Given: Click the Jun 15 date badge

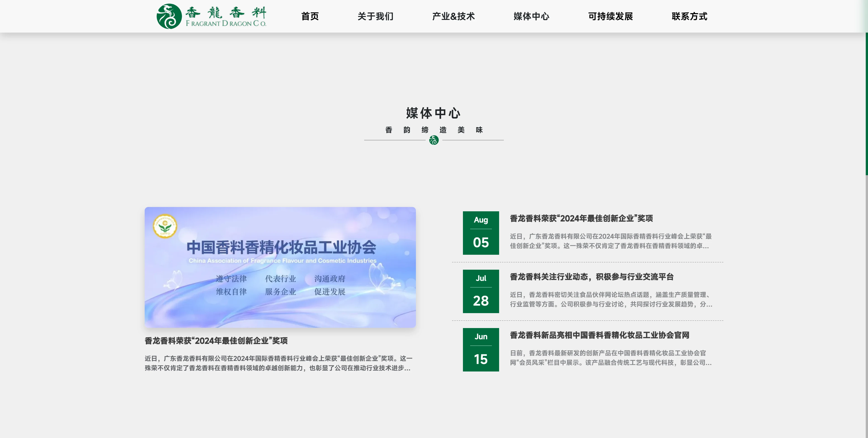Looking at the screenshot, I should [481, 350].
